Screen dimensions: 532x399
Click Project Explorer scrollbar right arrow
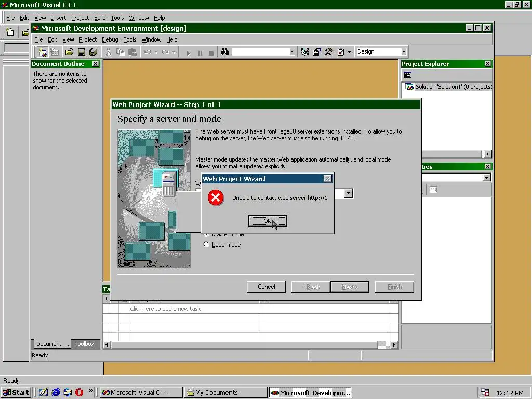487,154
